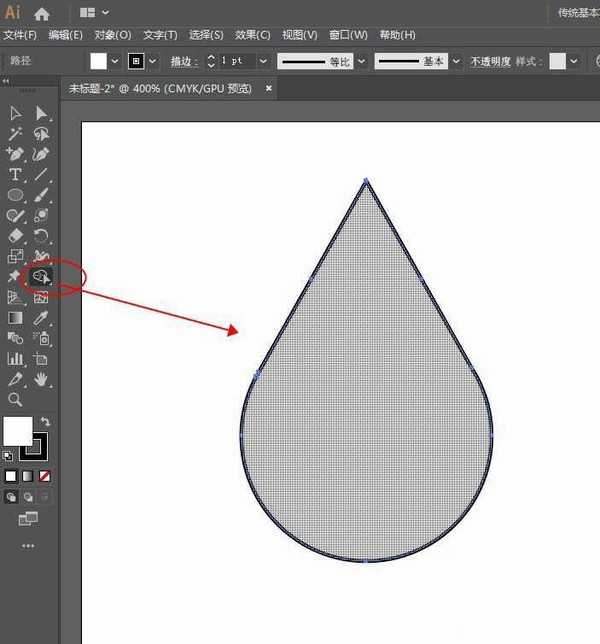This screenshot has height=644, width=600.
Task: Choose the Hand tool
Action: (x=42, y=379)
